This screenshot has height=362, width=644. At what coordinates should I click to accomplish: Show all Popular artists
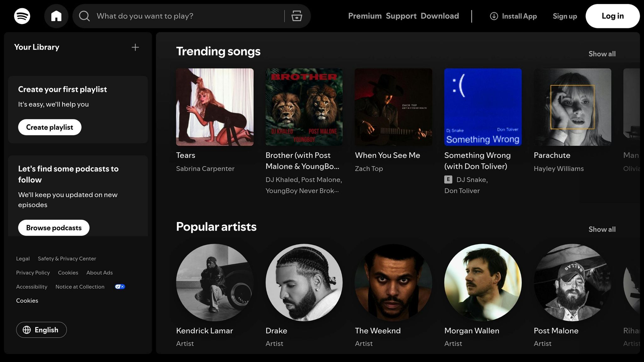tap(602, 229)
